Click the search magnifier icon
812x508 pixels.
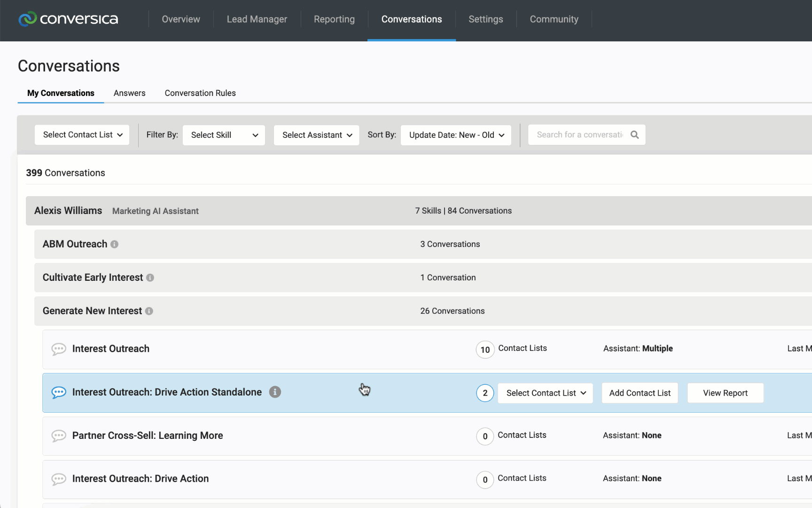(634, 135)
